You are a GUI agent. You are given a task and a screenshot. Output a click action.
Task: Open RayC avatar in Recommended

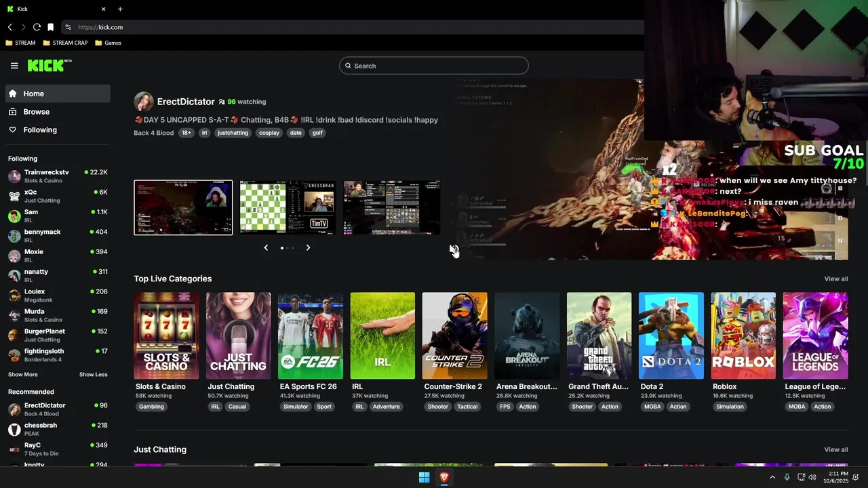[14, 449]
